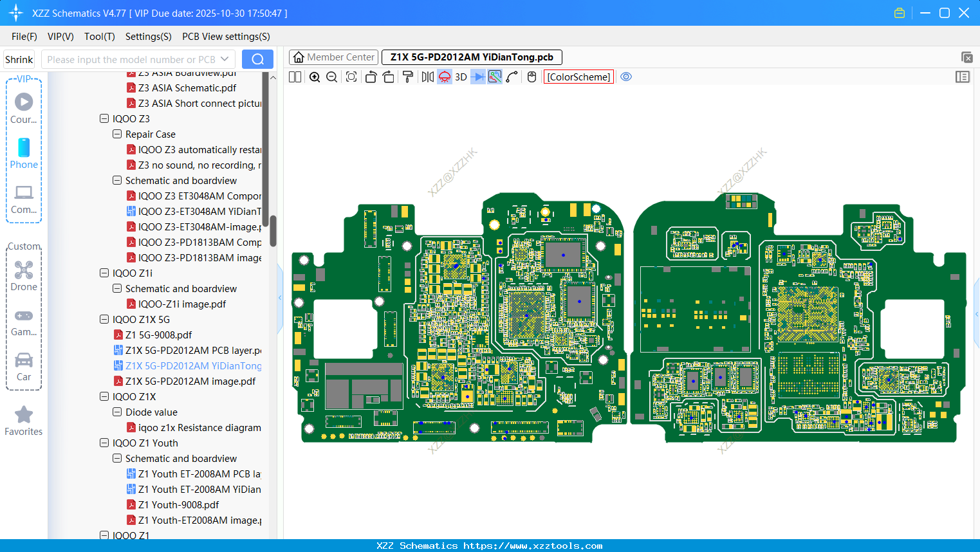Image resolution: width=980 pixels, height=552 pixels.
Task: Click the mouse settings icon
Action: [x=532, y=77]
